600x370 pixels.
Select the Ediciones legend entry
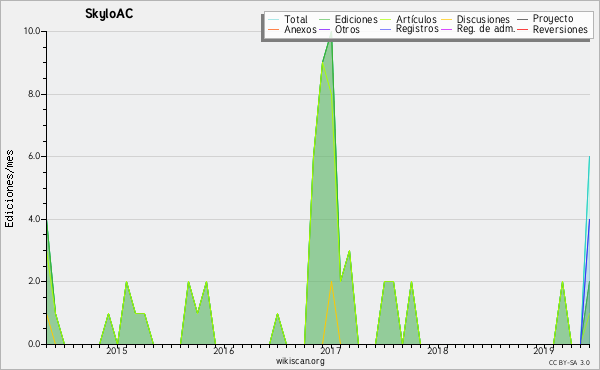[356, 19]
